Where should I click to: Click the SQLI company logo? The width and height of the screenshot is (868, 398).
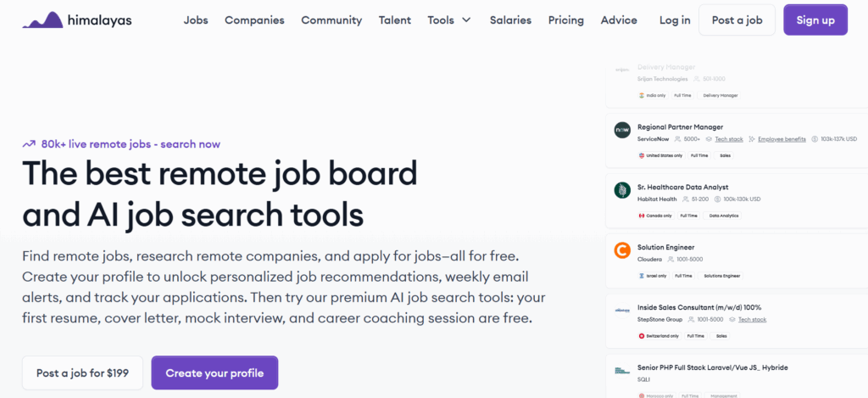(622, 370)
